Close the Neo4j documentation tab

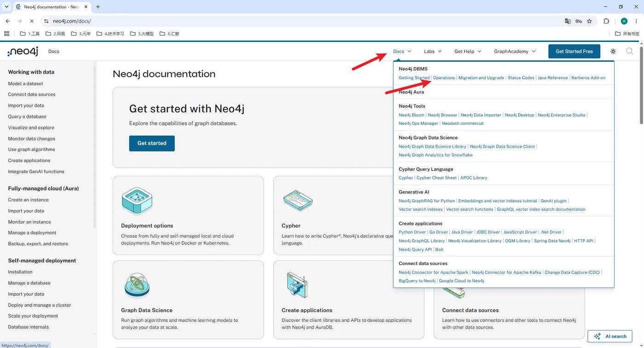click(x=86, y=7)
